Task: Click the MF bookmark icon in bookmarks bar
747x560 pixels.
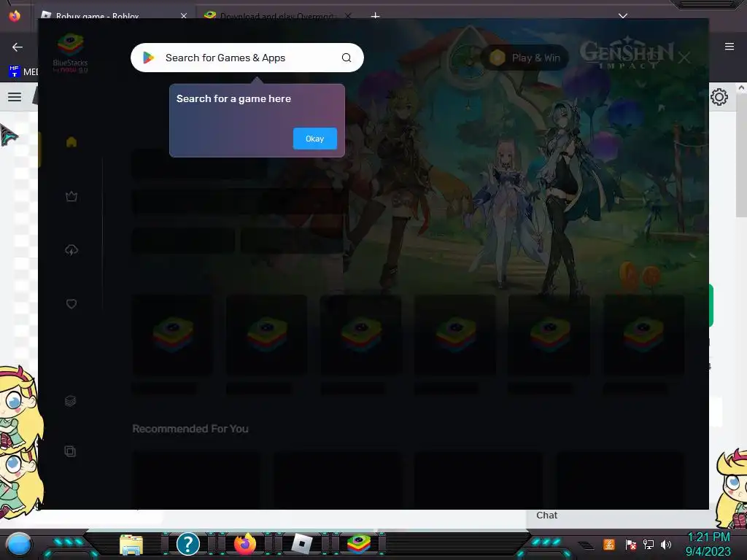Action: [x=15, y=71]
